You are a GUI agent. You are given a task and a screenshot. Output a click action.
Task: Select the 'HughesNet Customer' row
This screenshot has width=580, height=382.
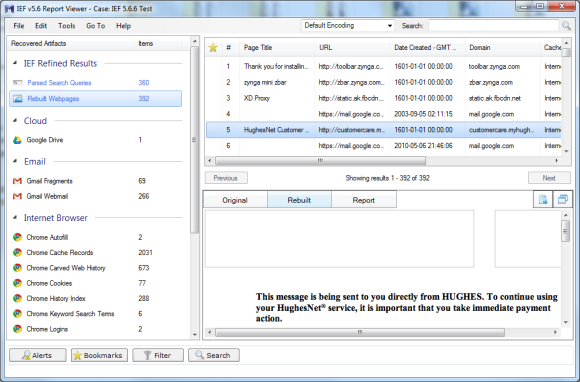[383, 130]
